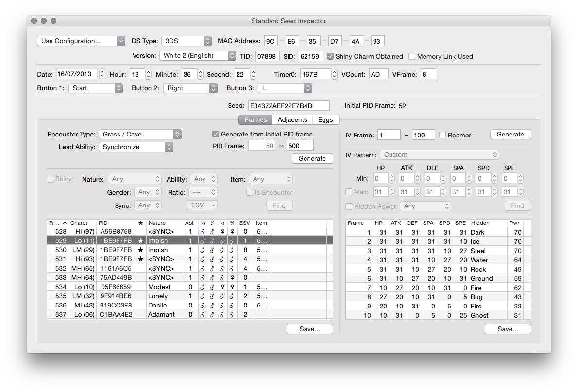578x392 pixels.
Task: Switch to the Frames tab
Action: [x=255, y=120]
